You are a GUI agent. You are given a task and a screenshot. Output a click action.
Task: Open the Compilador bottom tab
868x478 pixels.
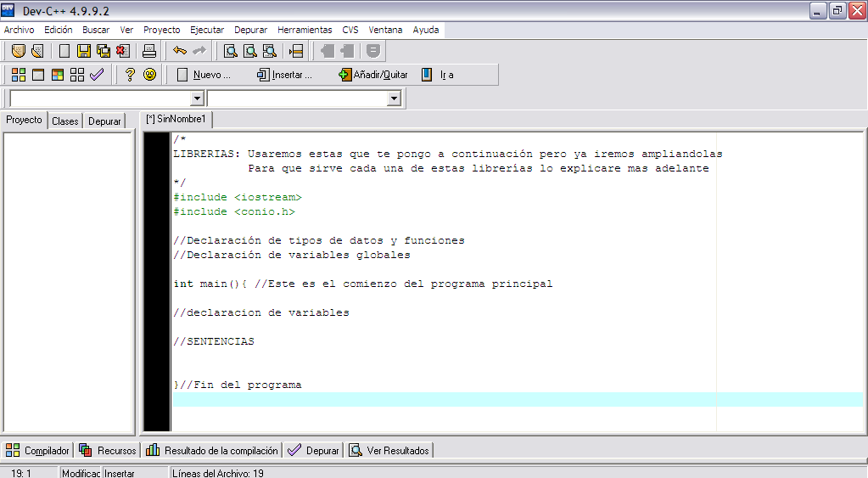coord(37,451)
